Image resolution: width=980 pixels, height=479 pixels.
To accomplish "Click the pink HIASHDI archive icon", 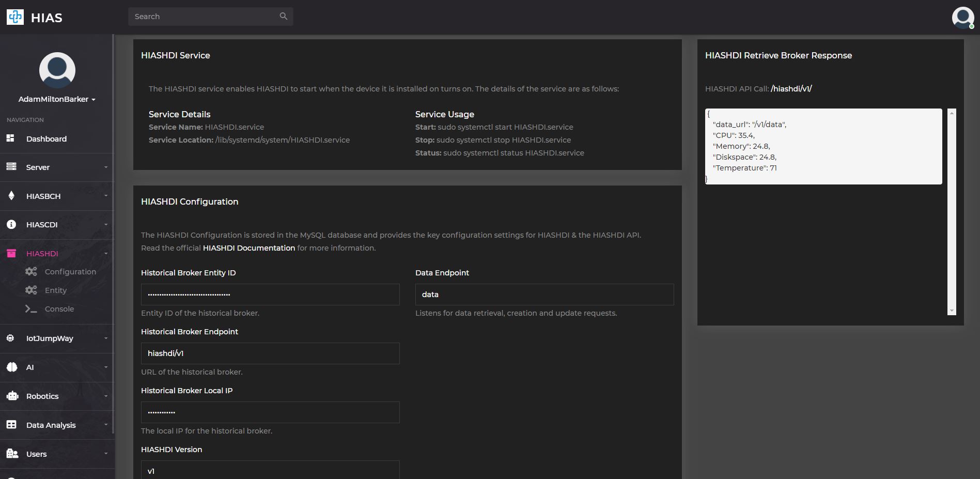I will [x=11, y=253].
